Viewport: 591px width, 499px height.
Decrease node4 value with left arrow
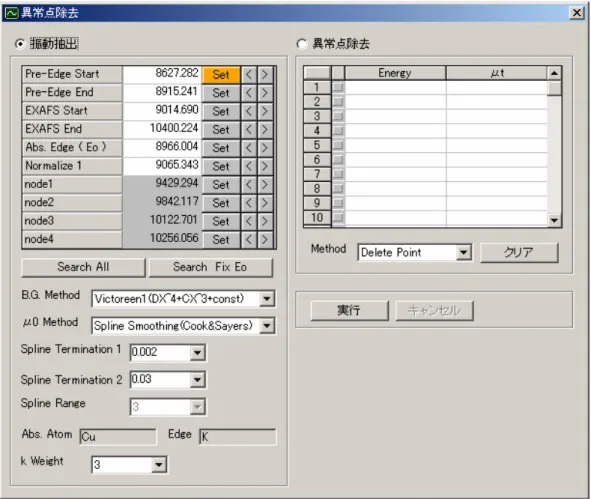[x=249, y=240]
